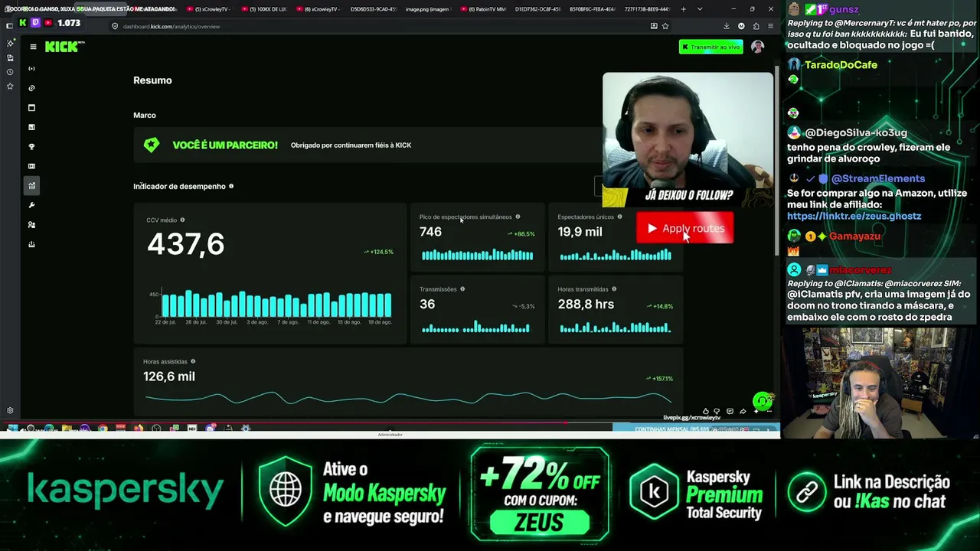
Task: Open the trophy achievements sidebar icon
Action: coord(31,147)
